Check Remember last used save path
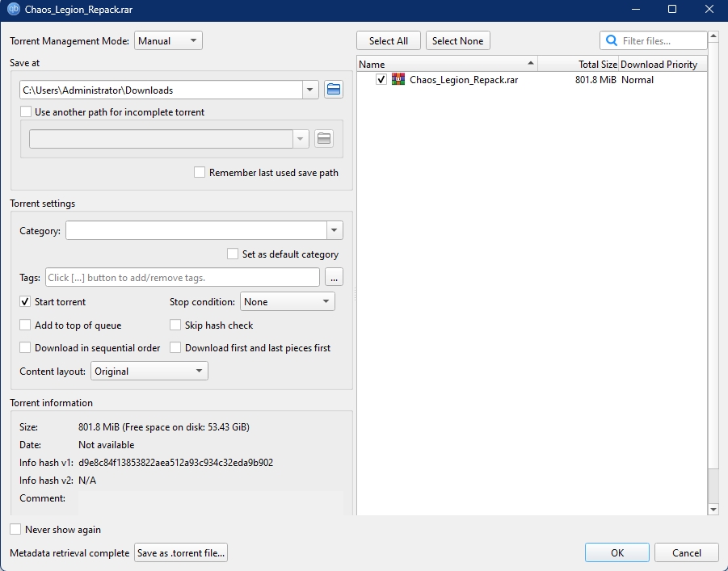 tap(200, 172)
